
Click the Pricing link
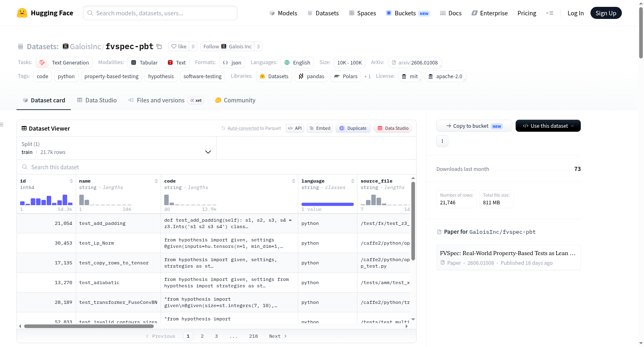coord(527,13)
